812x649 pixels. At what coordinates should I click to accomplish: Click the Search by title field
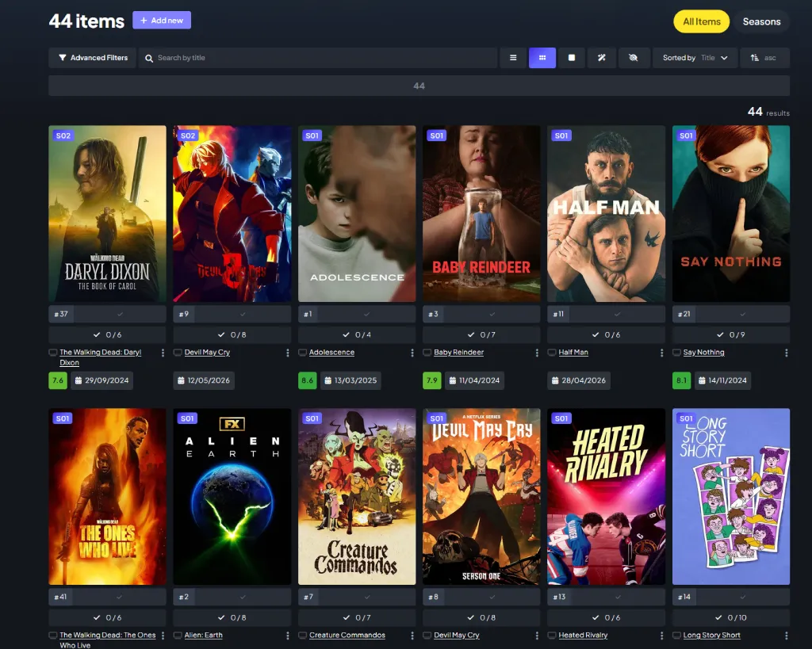pyautogui.click(x=318, y=58)
